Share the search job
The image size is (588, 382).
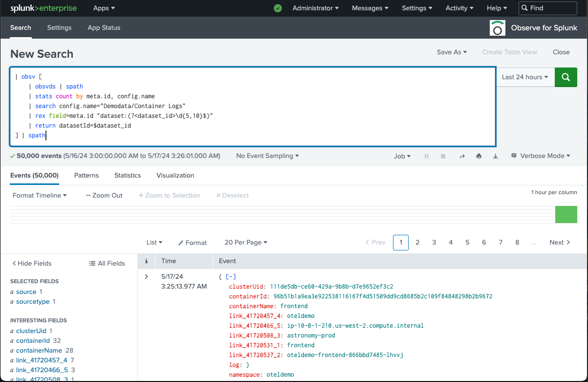point(462,156)
